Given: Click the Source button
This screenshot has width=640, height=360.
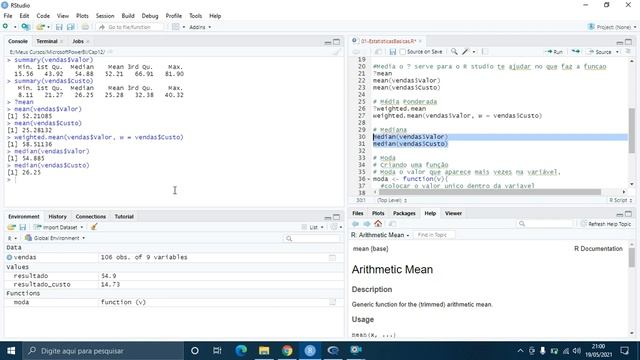Looking at the screenshot, I should (x=600, y=52).
